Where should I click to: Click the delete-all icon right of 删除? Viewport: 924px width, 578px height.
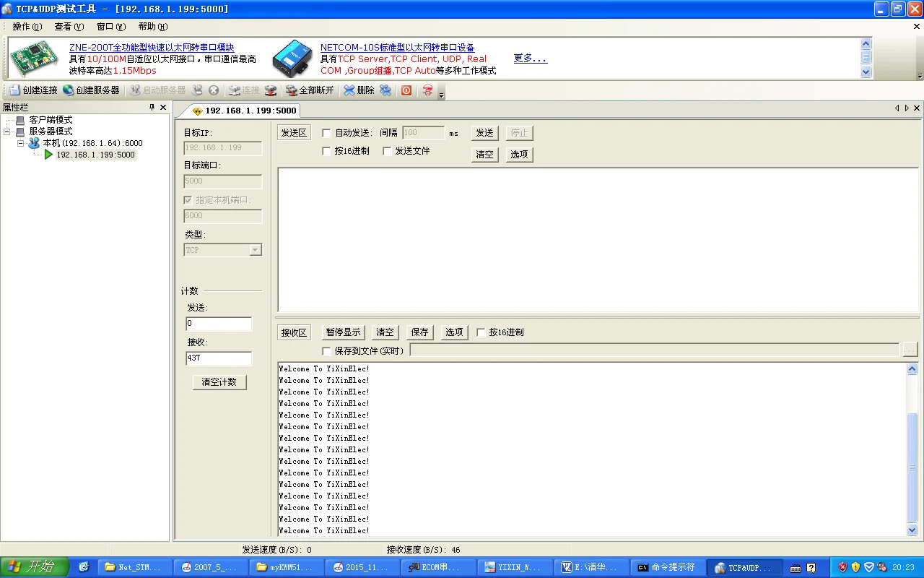tap(385, 90)
